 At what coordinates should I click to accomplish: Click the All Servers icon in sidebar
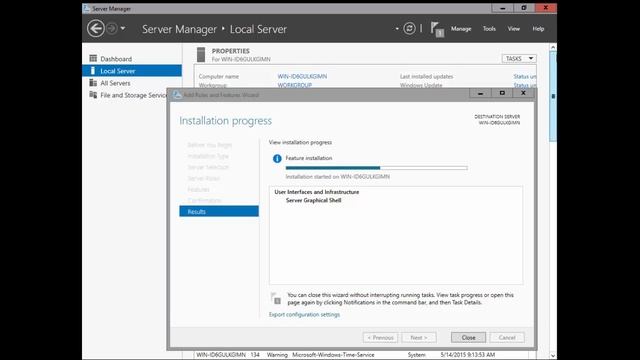coord(93,83)
